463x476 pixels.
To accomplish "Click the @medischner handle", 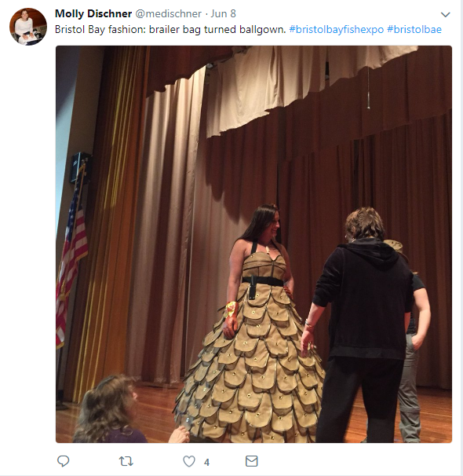I will [x=168, y=14].
